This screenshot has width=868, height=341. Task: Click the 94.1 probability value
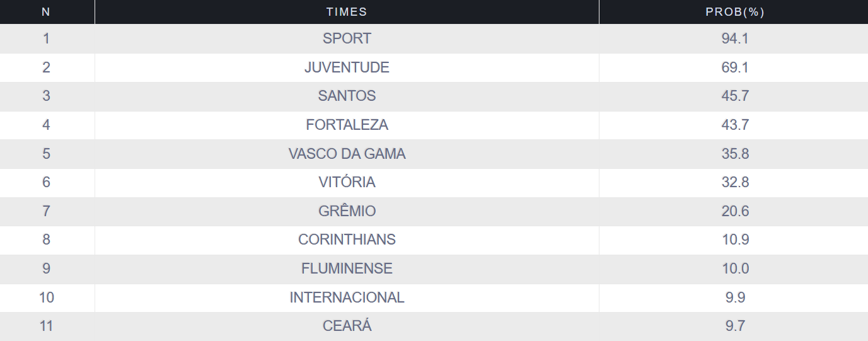click(735, 38)
